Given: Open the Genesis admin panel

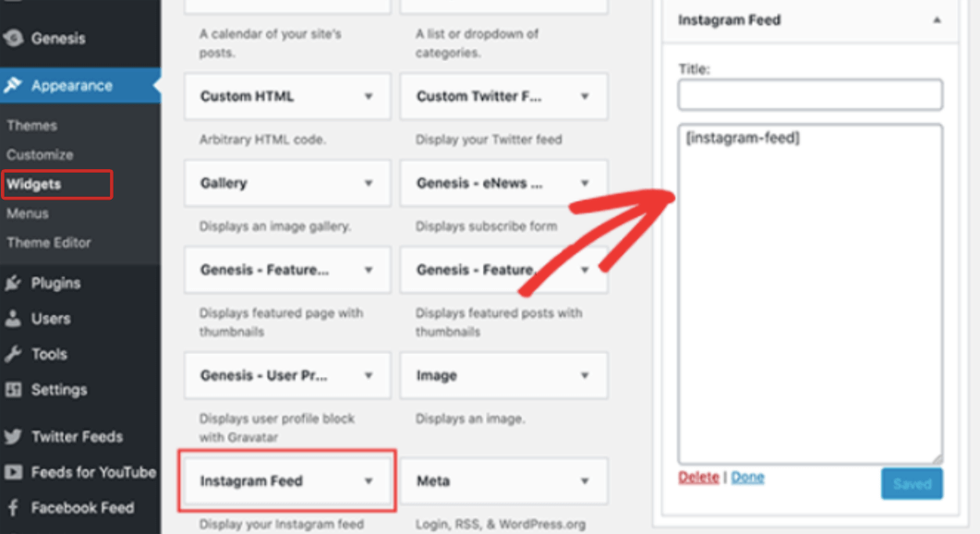Looking at the screenshot, I should [14, 39].
